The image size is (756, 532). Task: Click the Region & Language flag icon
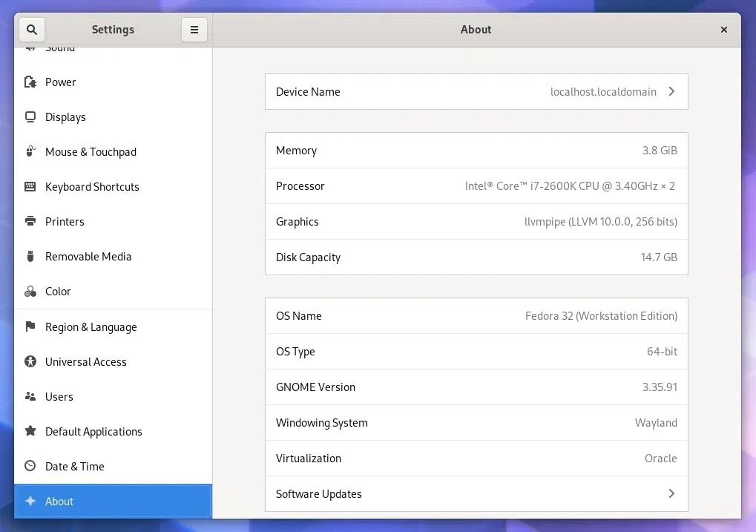[30, 326]
